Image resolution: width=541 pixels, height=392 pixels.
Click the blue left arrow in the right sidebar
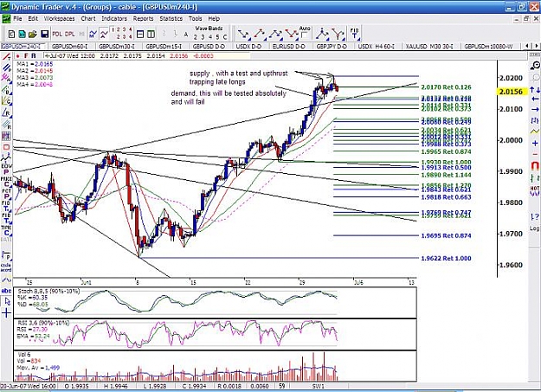point(534,100)
